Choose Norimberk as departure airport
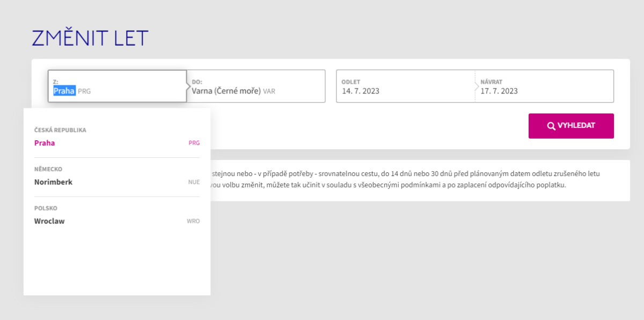Screen dimensions: 644x320 (x=53, y=183)
